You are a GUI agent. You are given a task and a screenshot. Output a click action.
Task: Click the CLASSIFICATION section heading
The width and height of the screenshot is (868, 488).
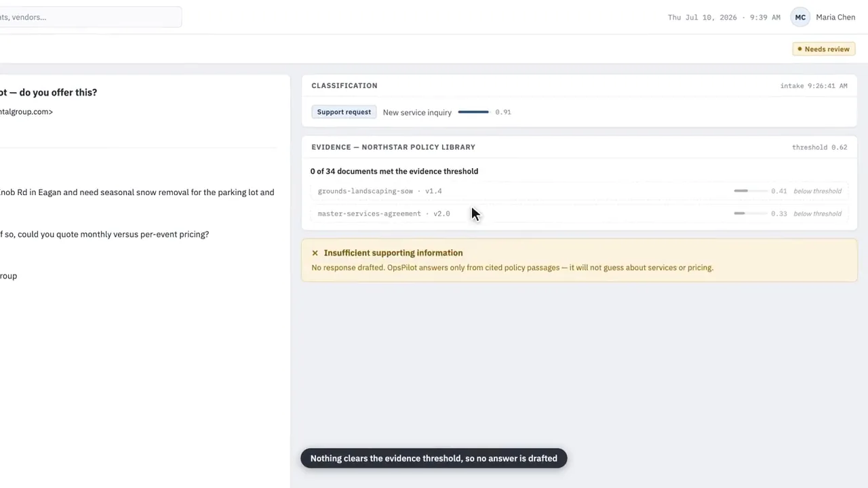(344, 85)
